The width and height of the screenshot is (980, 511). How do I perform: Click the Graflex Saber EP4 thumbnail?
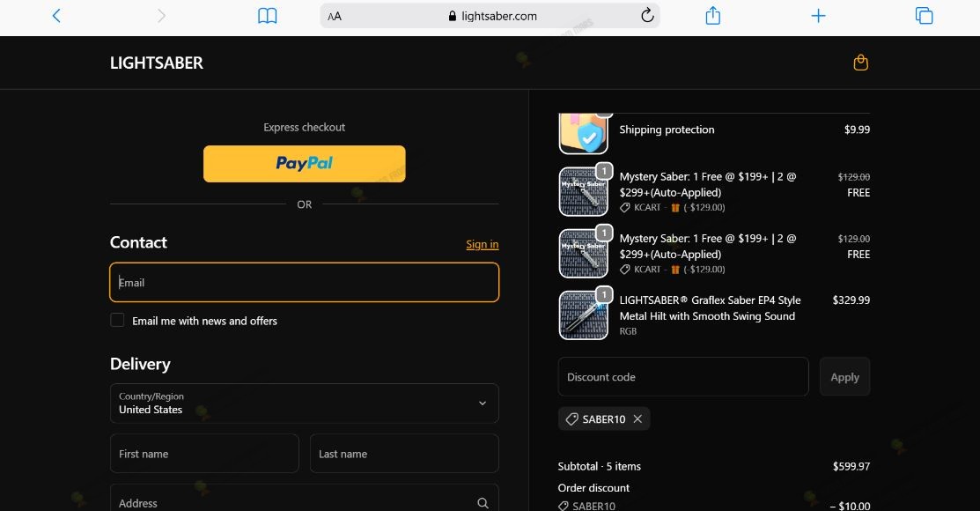click(x=583, y=315)
